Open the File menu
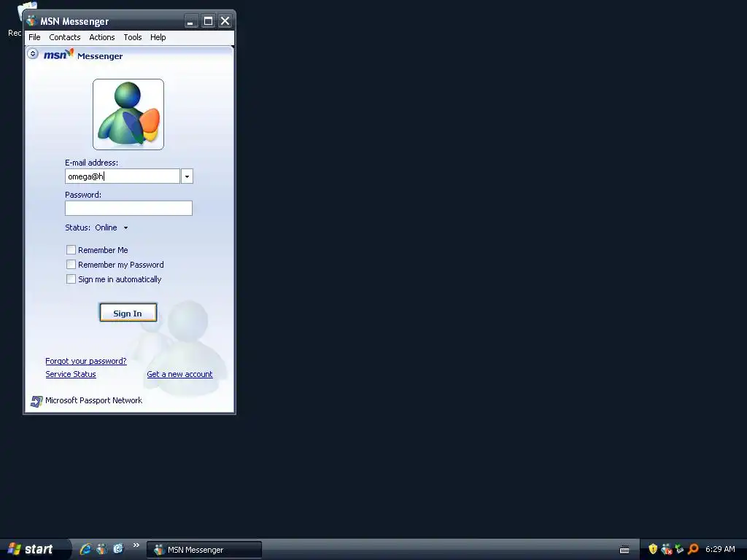The image size is (747, 560). (x=34, y=37)
